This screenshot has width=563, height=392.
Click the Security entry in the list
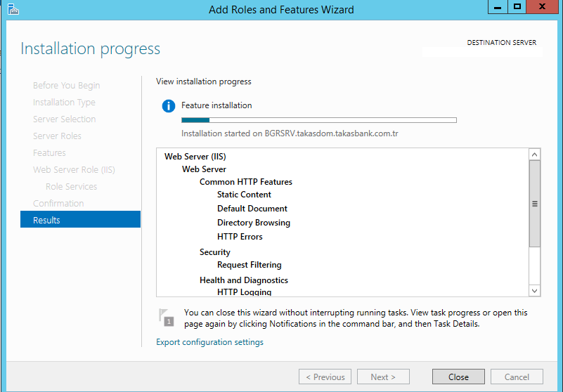(214, 252)
